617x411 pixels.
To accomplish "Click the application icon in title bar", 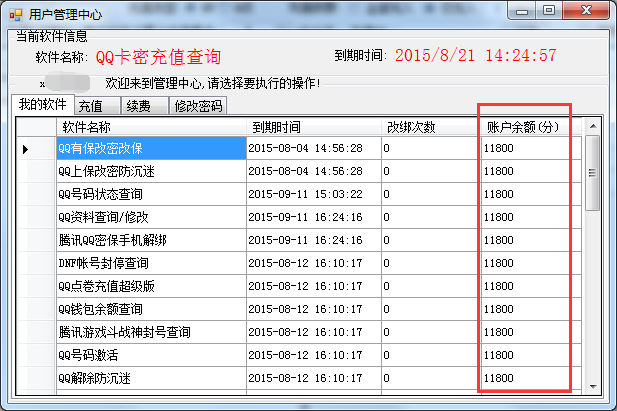I will tap(16, 15).
